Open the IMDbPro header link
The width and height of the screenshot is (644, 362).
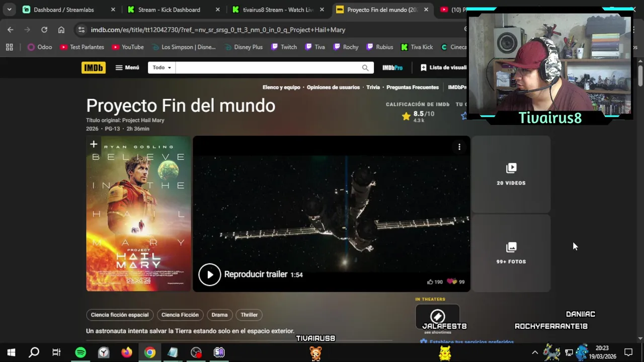[392, 67]
